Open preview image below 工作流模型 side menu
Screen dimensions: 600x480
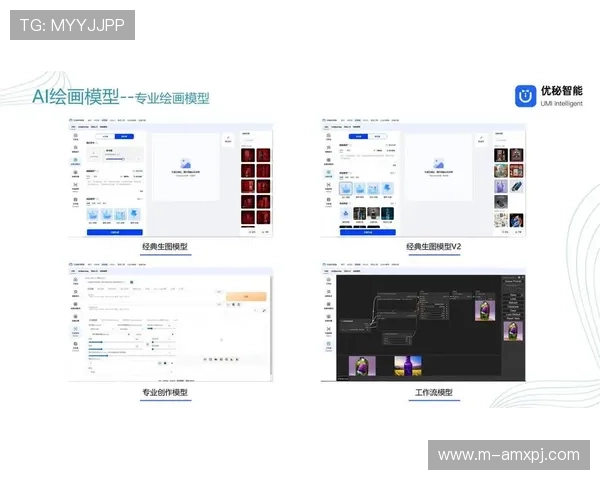513,331
